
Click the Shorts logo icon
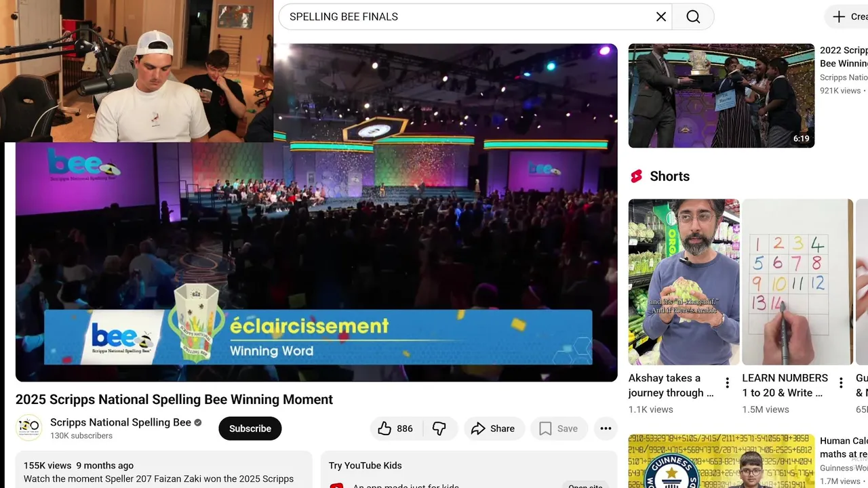click(x=636, y=176)
